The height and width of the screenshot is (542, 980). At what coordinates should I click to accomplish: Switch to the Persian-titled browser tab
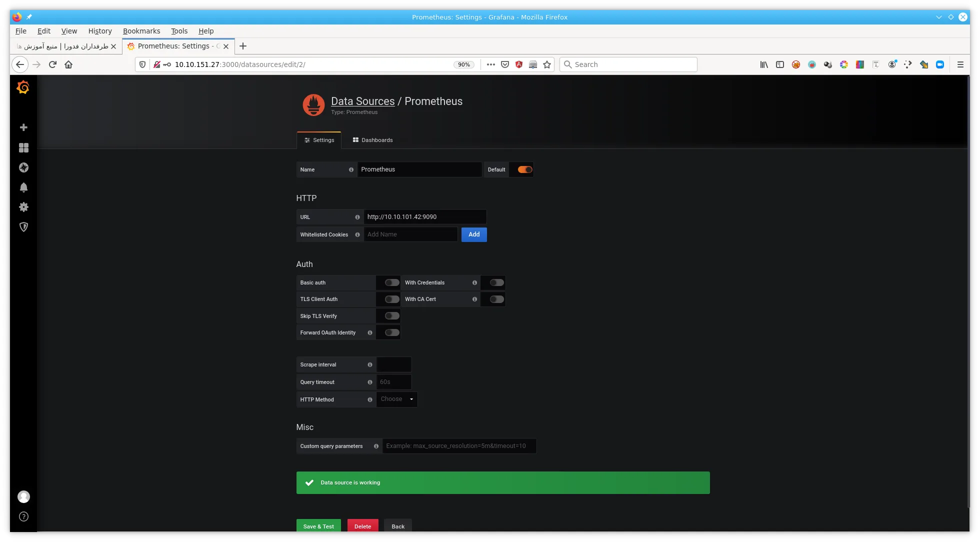point(65,46)
